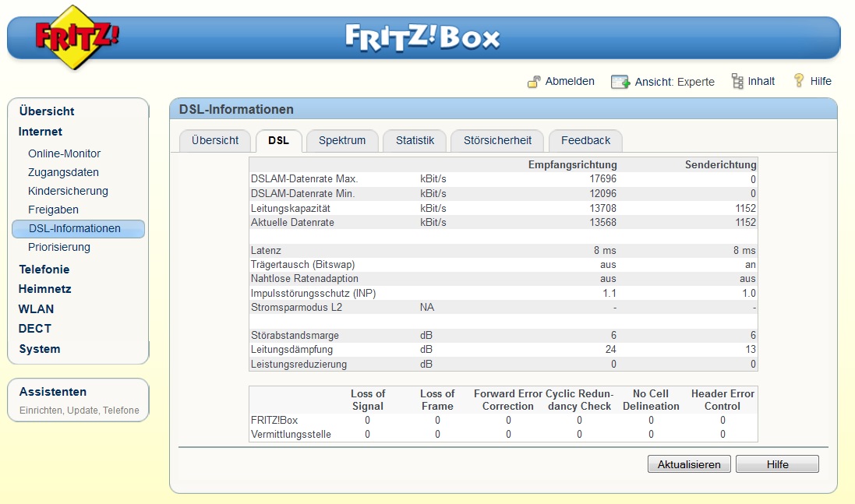Click the DSLAM-Datenrate Max. row label

tap(304, 178)
